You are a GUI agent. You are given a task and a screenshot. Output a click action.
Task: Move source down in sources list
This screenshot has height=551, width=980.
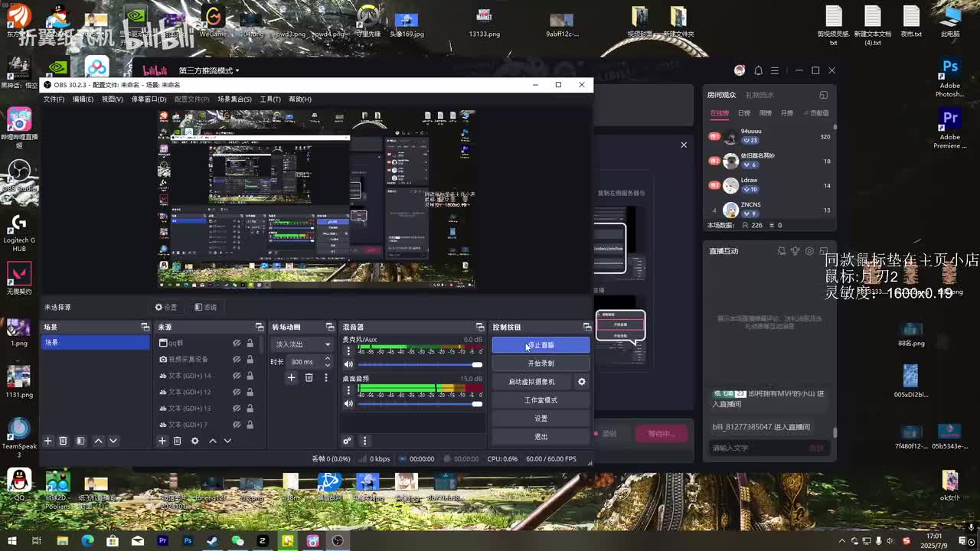(227, 441)
